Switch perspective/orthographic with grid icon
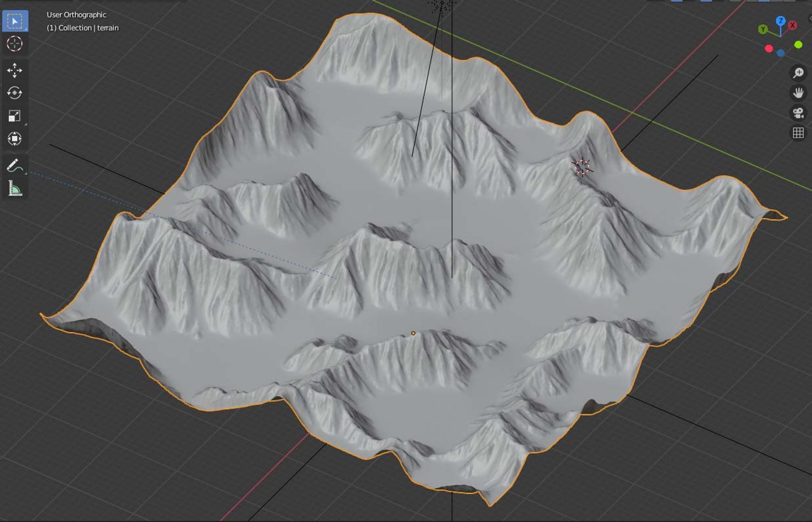The image size is (812, 522). tap(798, 132)
